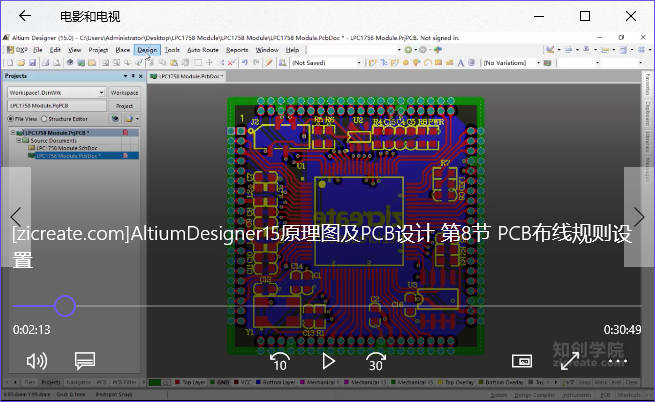Click the seek slider thumb
The height and width of the screenshot is (402, 655).
(x=65, y=306)
